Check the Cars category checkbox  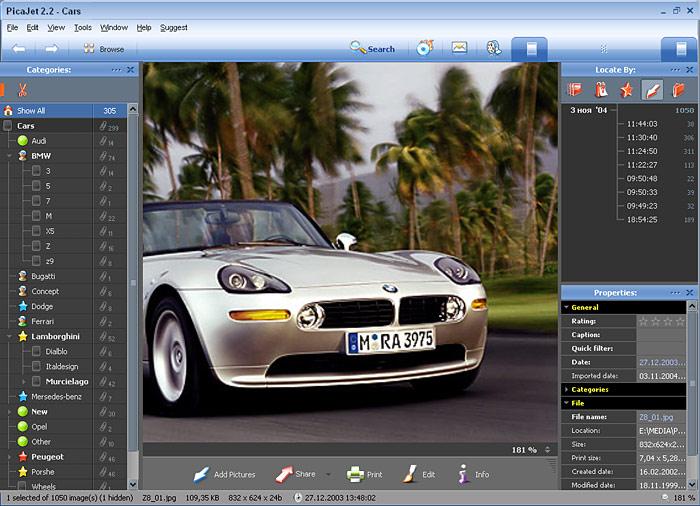pyautogui.click(x=8, y=125)
